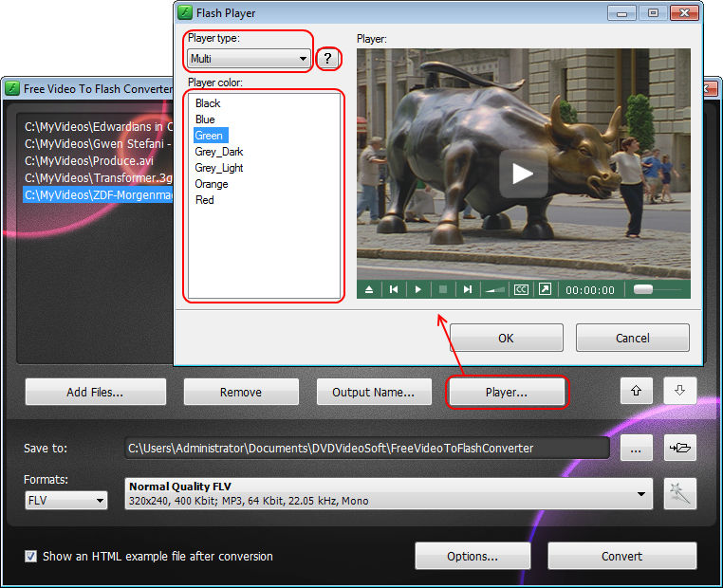Select Grey_Light player color

[x=219, y=168]
